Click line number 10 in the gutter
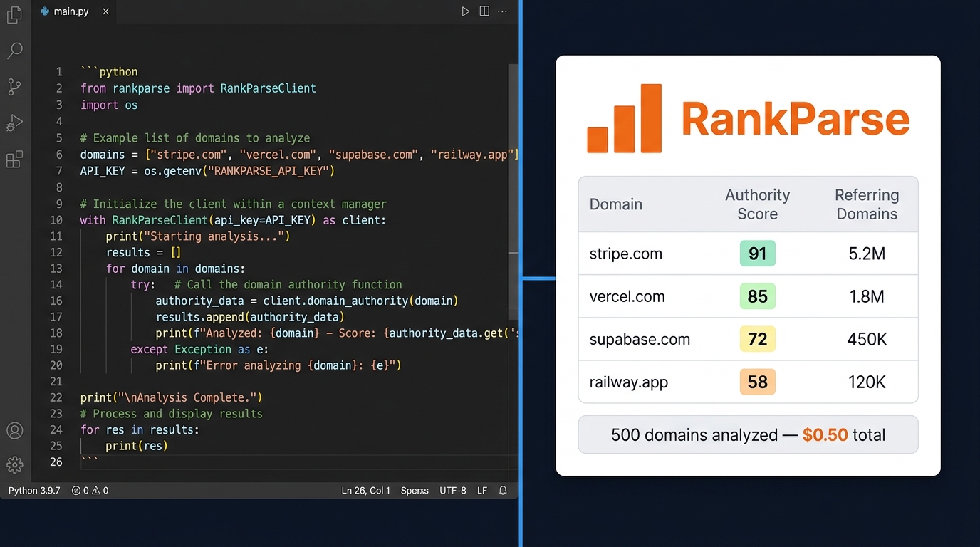Screen dimensions: 980x547 [56, 220]
